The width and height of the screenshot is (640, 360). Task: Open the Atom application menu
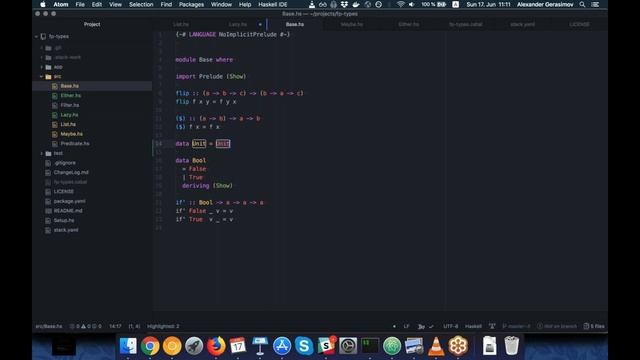pos(60,4)
